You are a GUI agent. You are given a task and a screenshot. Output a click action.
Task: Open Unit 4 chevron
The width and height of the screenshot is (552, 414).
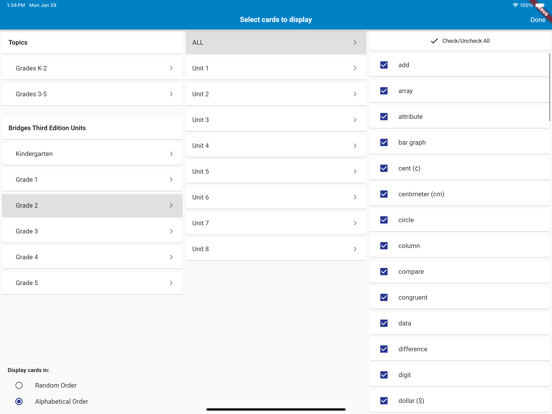[x=355, y=145]
